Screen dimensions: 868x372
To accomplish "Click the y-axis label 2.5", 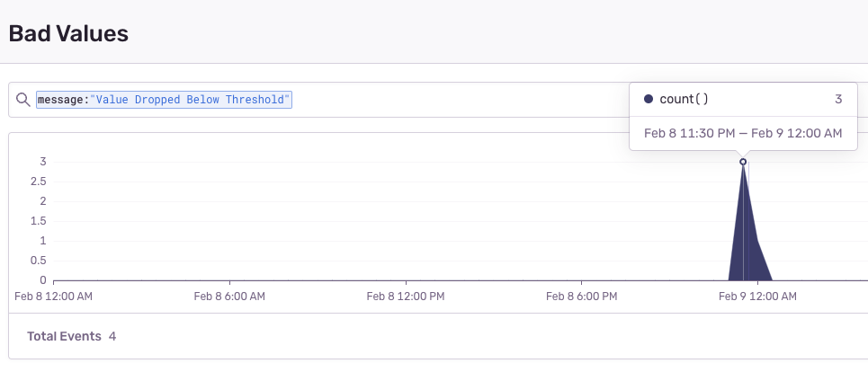I will point(39,182).
